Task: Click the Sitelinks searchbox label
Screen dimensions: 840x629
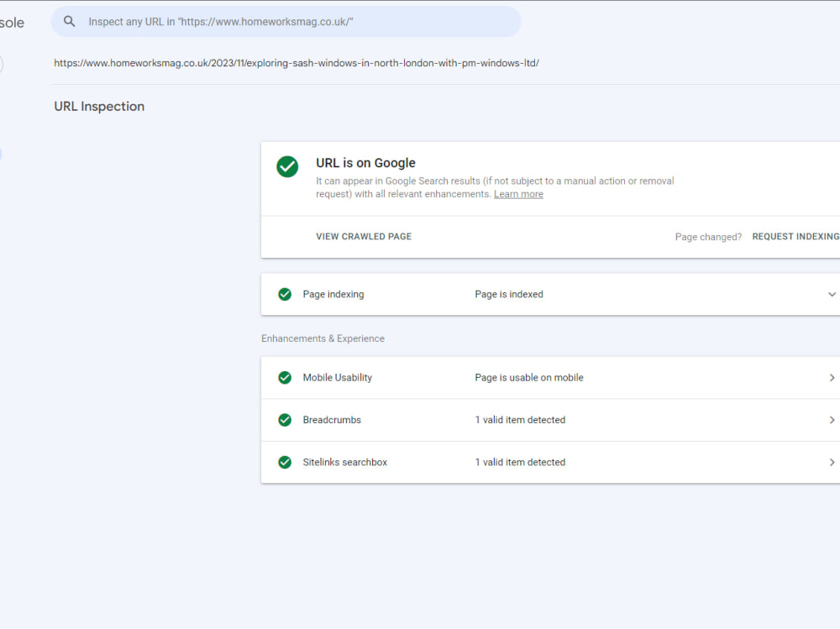Action: pyautogui.click(x=345, y=463)
